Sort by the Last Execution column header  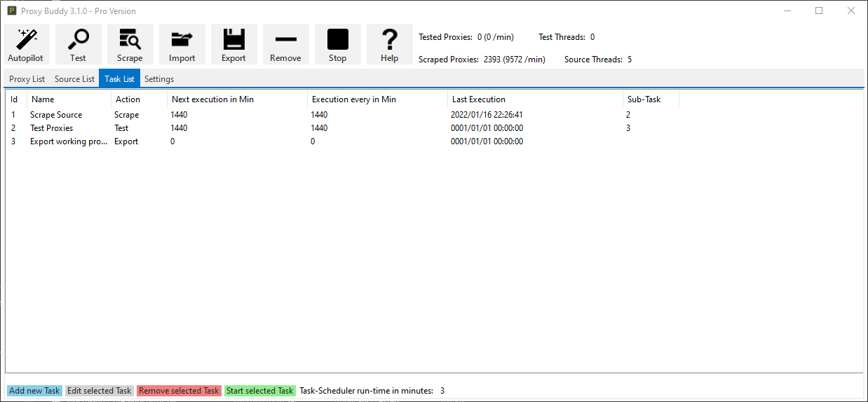pyautogui.click(x=478, y=99)
